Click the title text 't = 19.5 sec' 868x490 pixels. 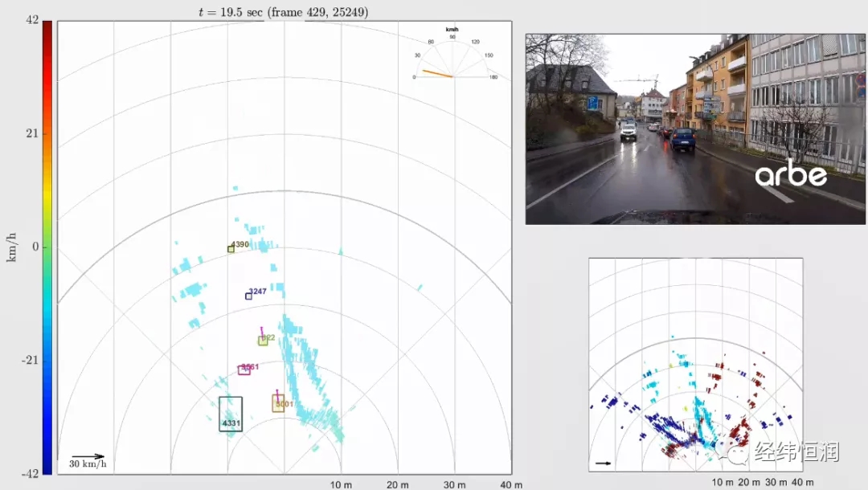(231, 12)
